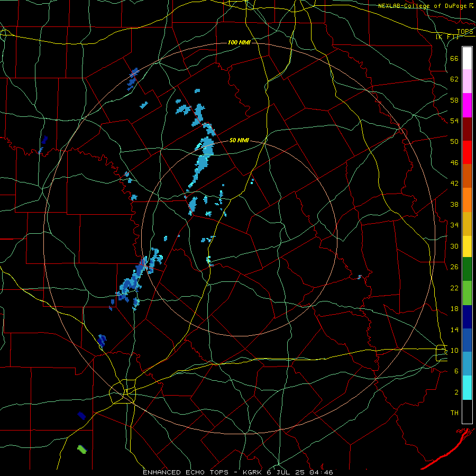476x476 pixels.
Task: Click the 'TH' legend label
Action: click(454, 413)
